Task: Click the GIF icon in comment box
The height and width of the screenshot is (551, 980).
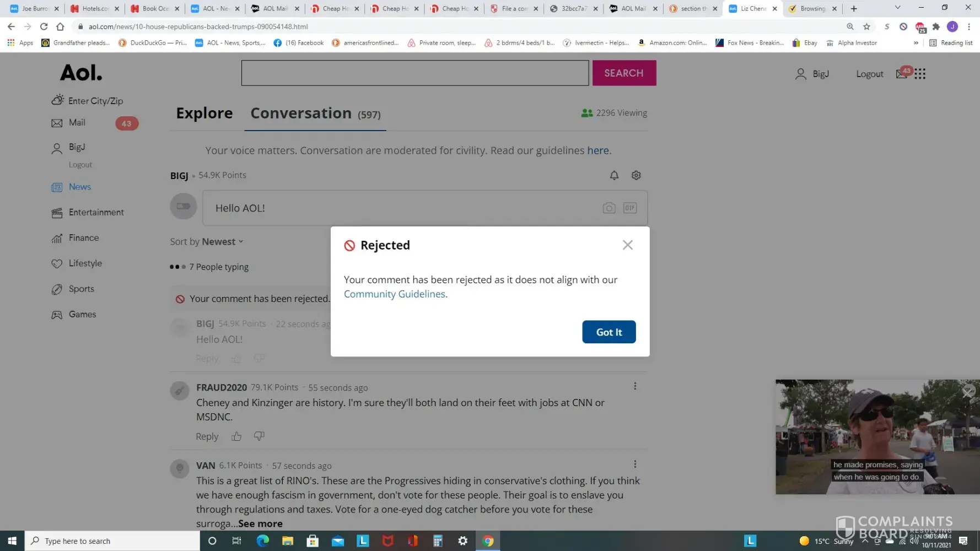Action: 629,208
